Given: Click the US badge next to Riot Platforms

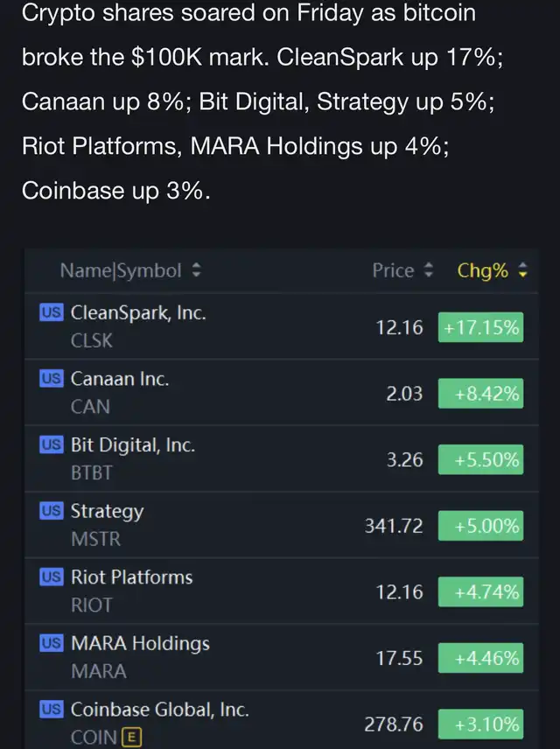Looking at the screenshot, I should click(51, 577).
